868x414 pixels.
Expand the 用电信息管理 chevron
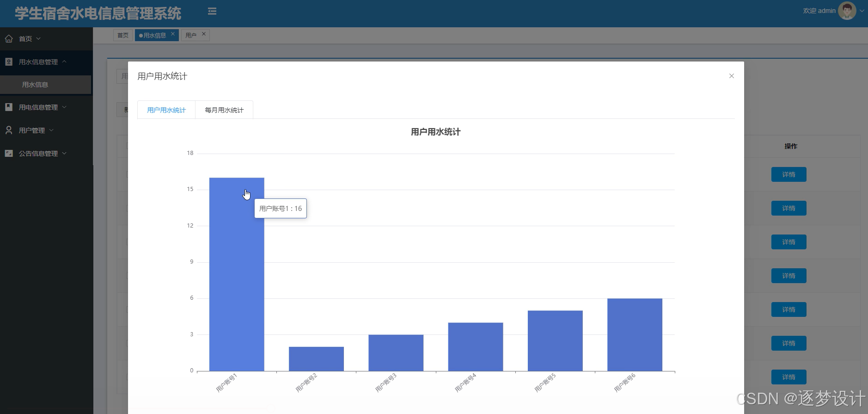point(64,107)
